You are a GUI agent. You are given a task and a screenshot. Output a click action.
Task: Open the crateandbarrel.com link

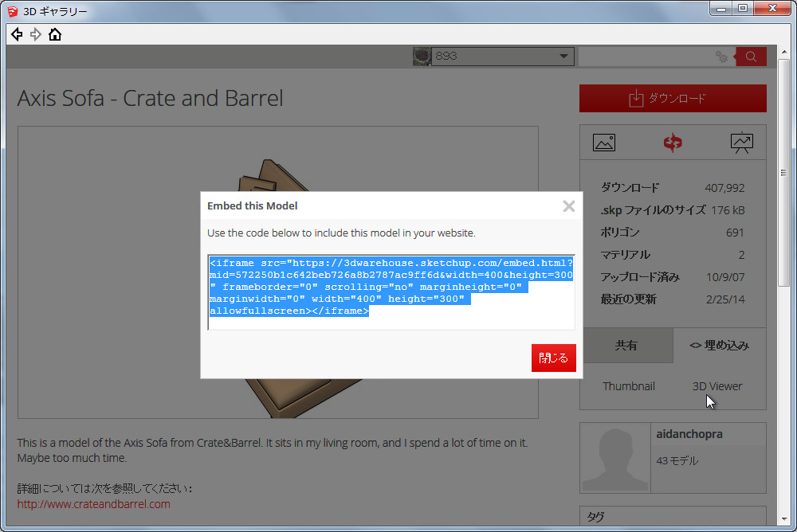93,504
